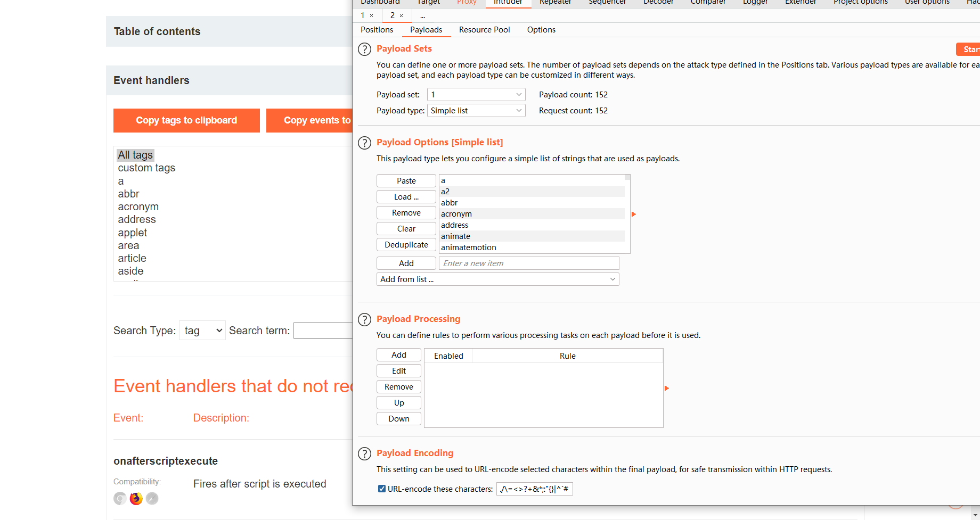Click the Deduplicate button
Screen dimensions: 980x520
406,245
